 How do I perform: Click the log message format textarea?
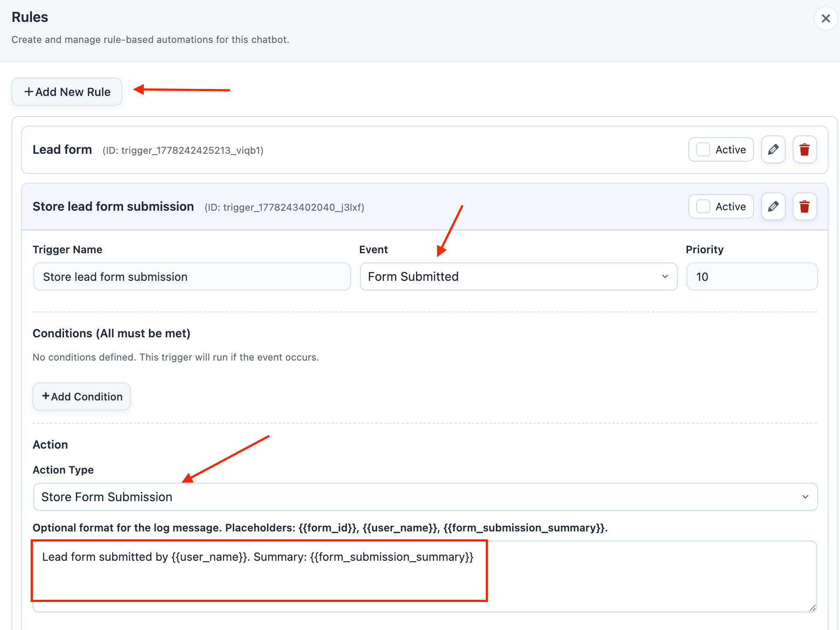pyautogui.click(x=425, y=577)
